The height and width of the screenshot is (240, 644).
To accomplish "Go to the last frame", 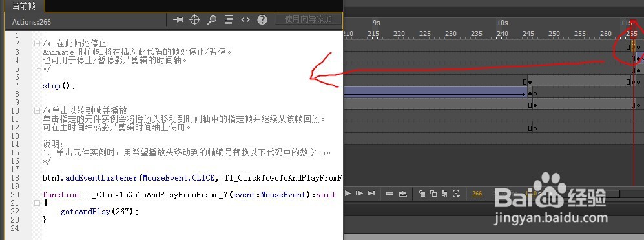I will coord(371,194).
